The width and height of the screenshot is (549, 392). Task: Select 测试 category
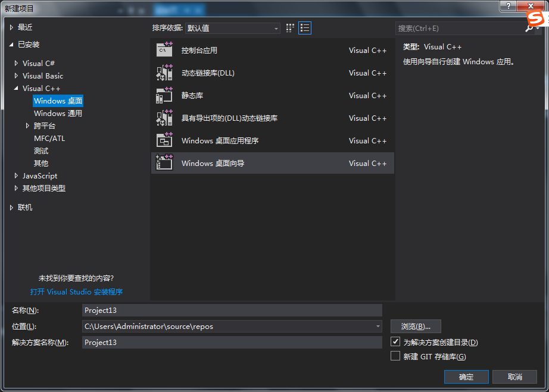(x=41, y=150)
